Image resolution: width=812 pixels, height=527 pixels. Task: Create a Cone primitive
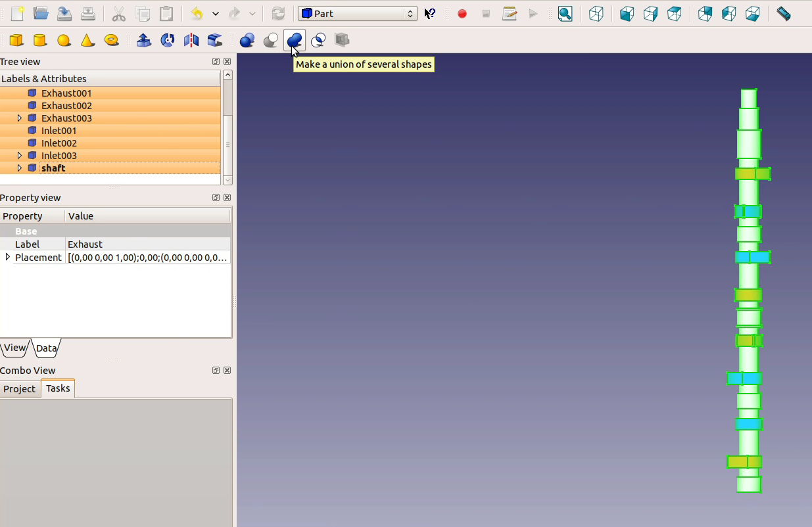point(87,40)
